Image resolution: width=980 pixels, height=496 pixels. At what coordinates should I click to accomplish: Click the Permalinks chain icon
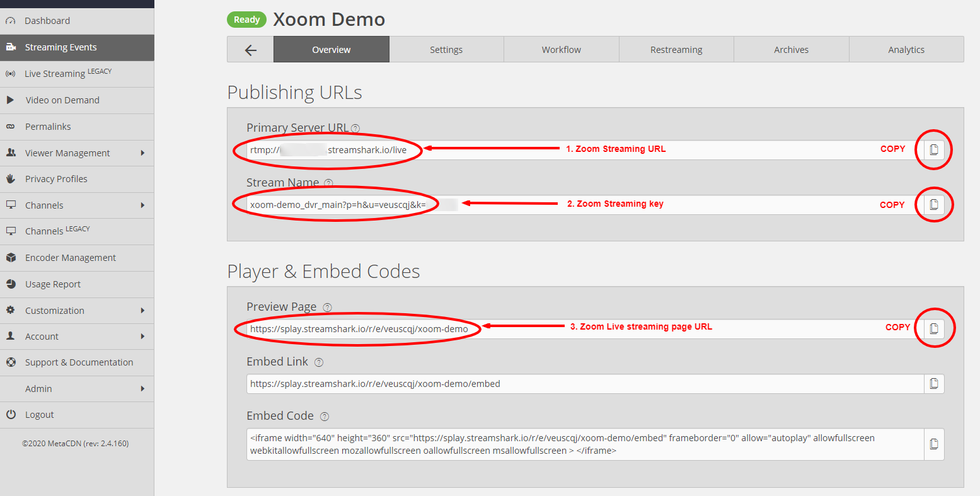(x=10, y=127)
